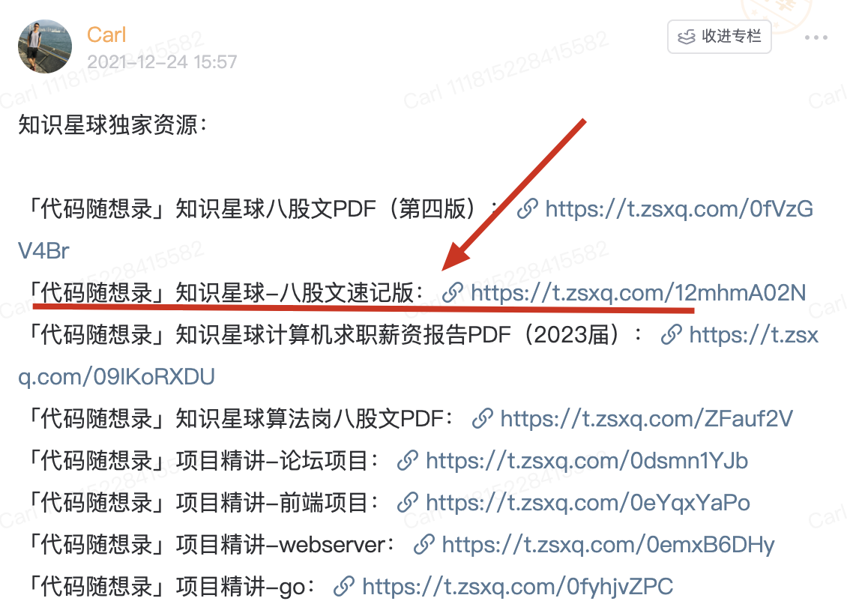Image resolution: width=850 pixels, height=616 pixels.
Task: Click the chain icon before the 0fyhjvZPC link
Action: [x=344, y=587]
